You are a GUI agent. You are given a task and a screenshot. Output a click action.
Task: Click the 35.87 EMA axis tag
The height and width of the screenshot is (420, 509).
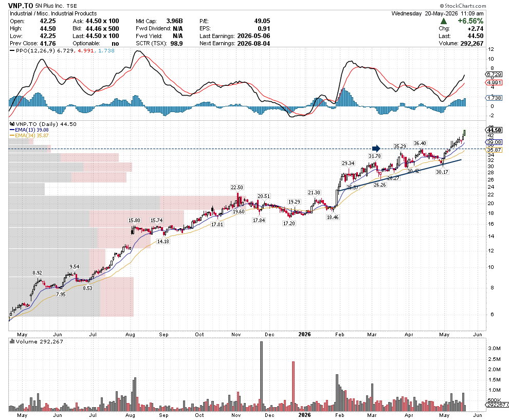(x=494, y=150)
